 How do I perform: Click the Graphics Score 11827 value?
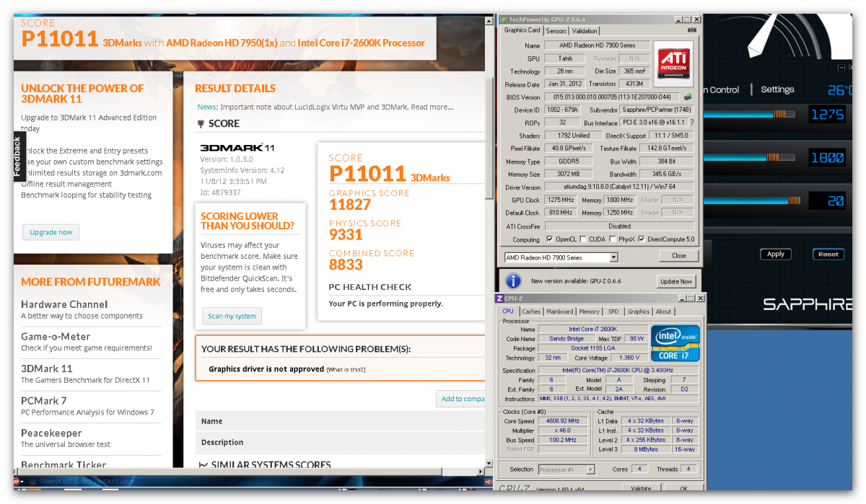pyautogui.click(x=350, y=205)
